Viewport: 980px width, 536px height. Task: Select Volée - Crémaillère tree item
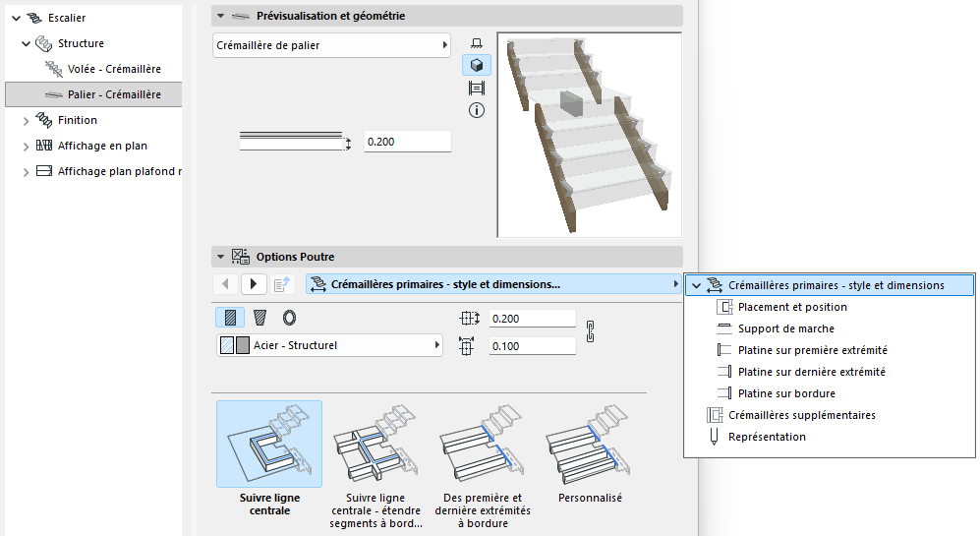[114, 69]
